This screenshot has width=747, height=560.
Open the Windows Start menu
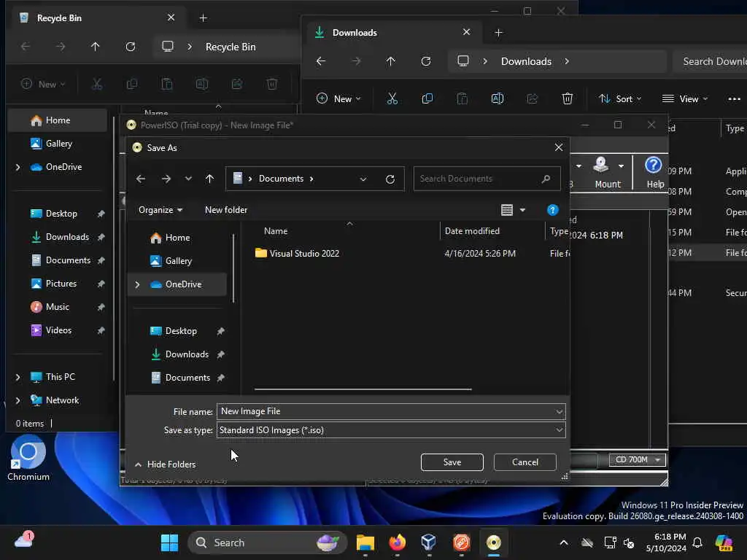coord(169,542)
